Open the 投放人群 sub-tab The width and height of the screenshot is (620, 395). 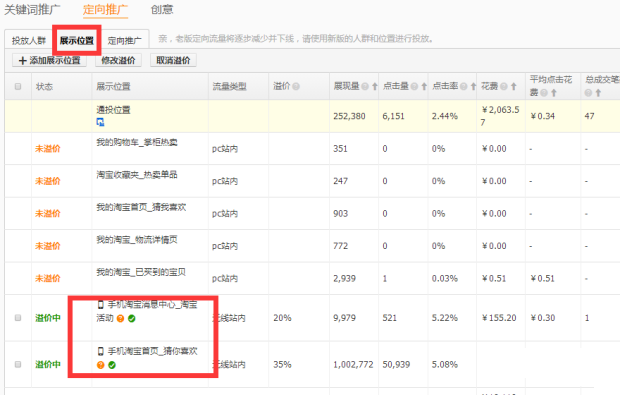point(28,40)
